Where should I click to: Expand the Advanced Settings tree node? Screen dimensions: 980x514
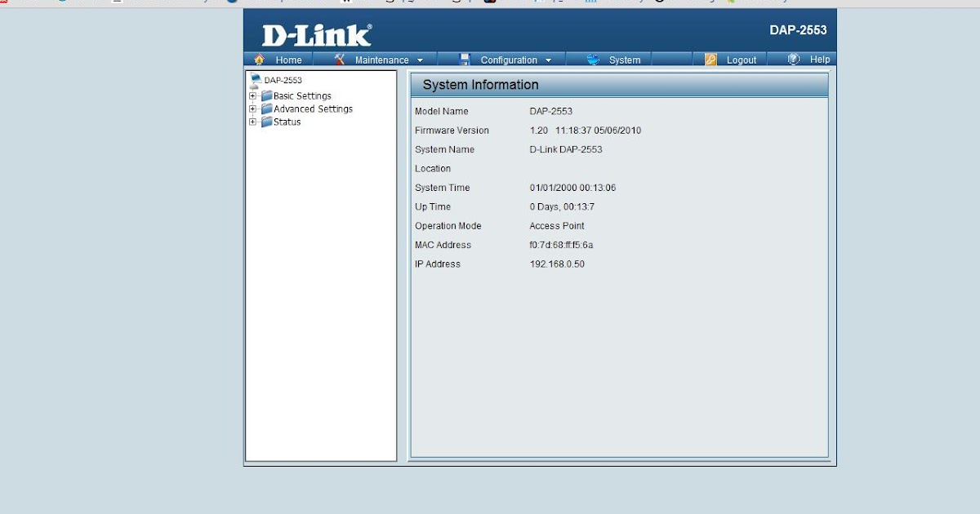point(252,109)
